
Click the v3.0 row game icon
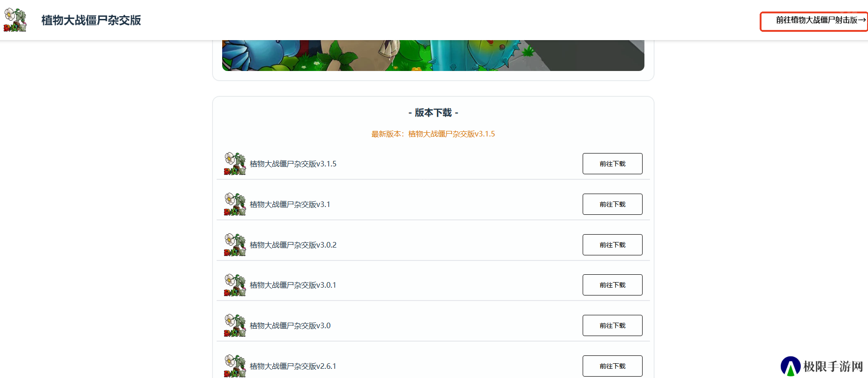pyautogui.click(x=235, y=325)
